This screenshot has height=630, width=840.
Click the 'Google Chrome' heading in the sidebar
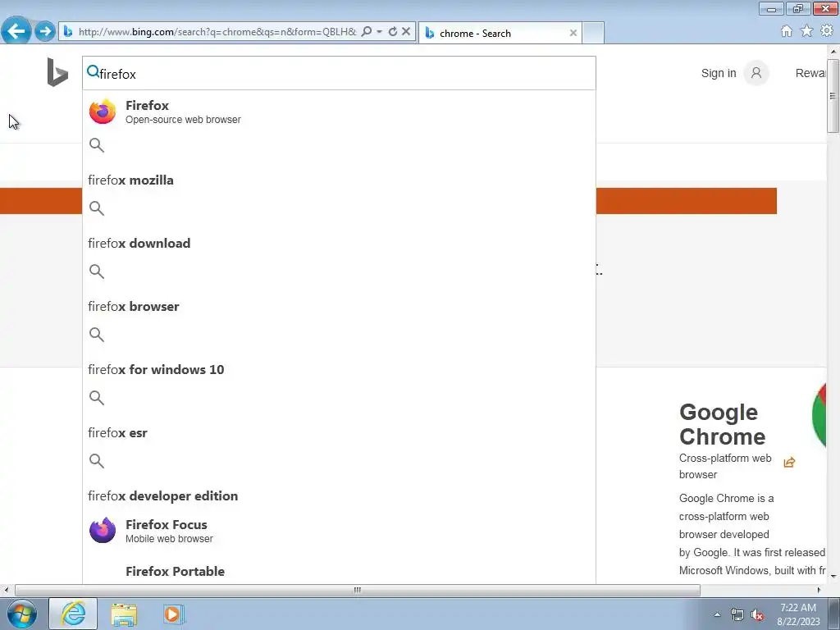(722, 424)
